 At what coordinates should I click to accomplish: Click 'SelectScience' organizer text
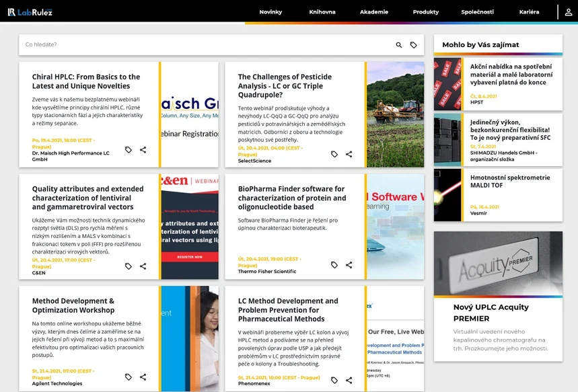pyautogui.click(x=254, y=161)
